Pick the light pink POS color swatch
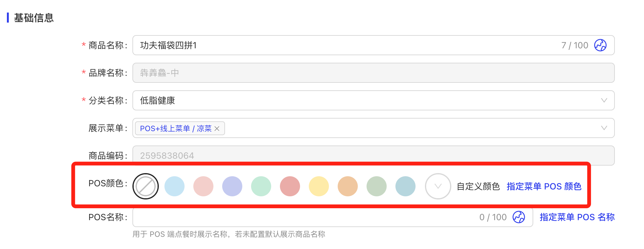This screenshot has width=644, height=249. pyautogui.click(x=203, y=186)
